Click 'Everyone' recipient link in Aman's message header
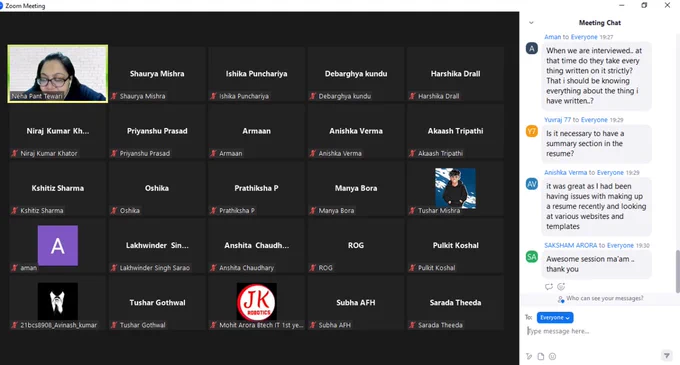Screen dimensions: 680x365 click(584, 37)
